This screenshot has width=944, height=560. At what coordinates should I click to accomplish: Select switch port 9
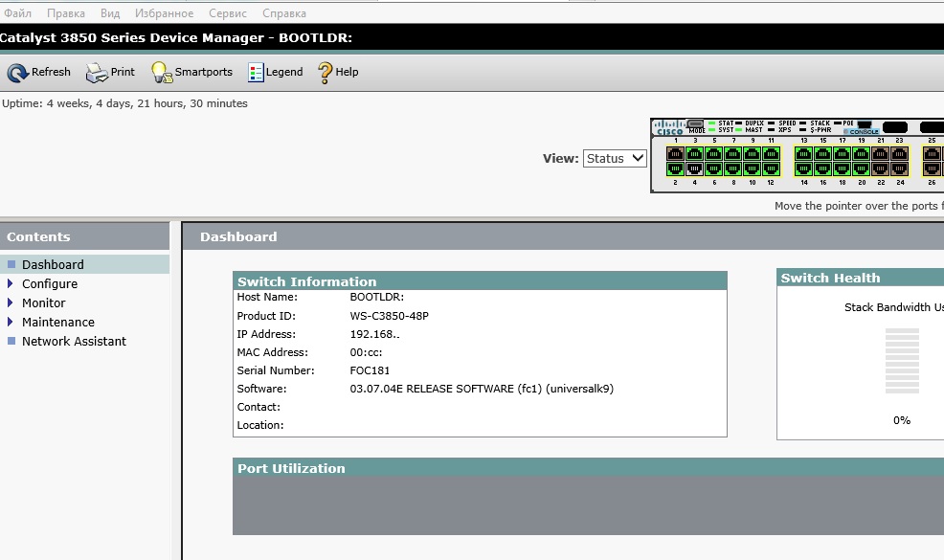(753, 153)
